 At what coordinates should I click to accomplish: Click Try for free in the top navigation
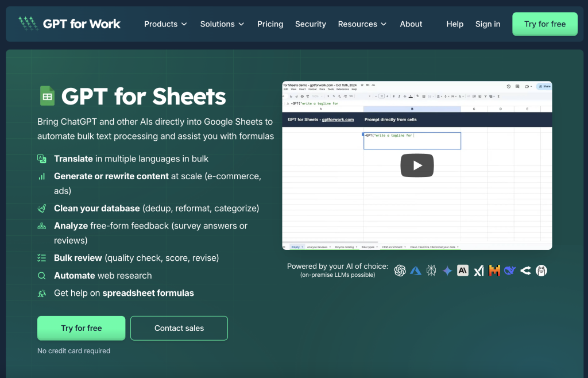point(545,24)
